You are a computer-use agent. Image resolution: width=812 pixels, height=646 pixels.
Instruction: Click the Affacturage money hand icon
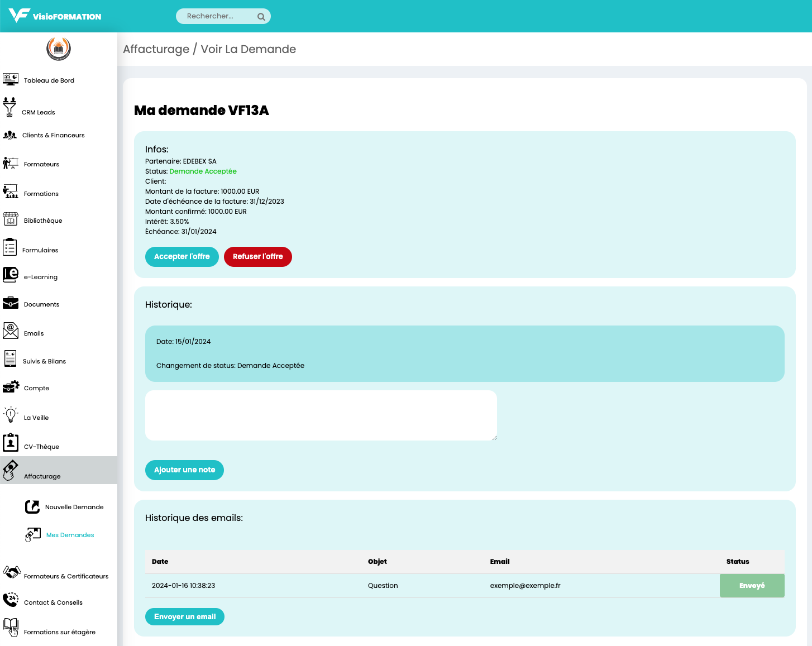click(x=11, y=470)
